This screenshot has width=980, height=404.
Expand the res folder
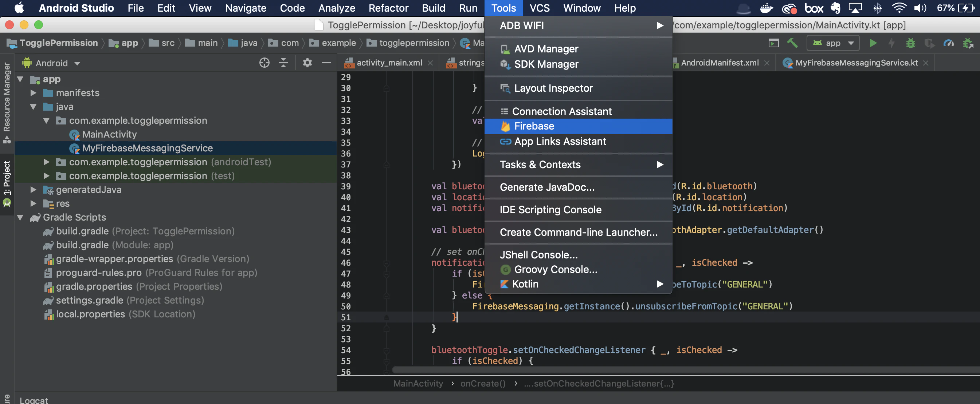tap(33, 203)
